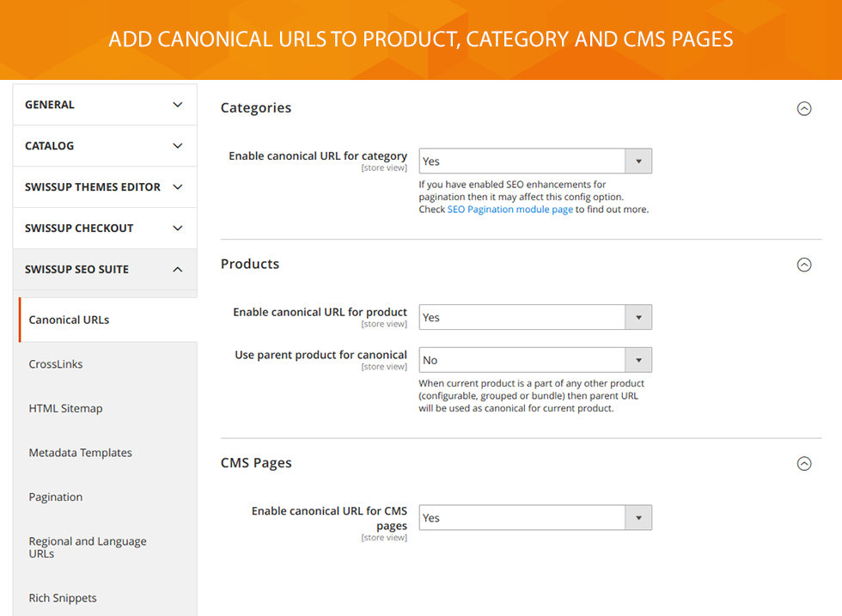
Task: Collapse the CMS Pages section circle icon
Action: pyautogui.click(x=804, y=463)
